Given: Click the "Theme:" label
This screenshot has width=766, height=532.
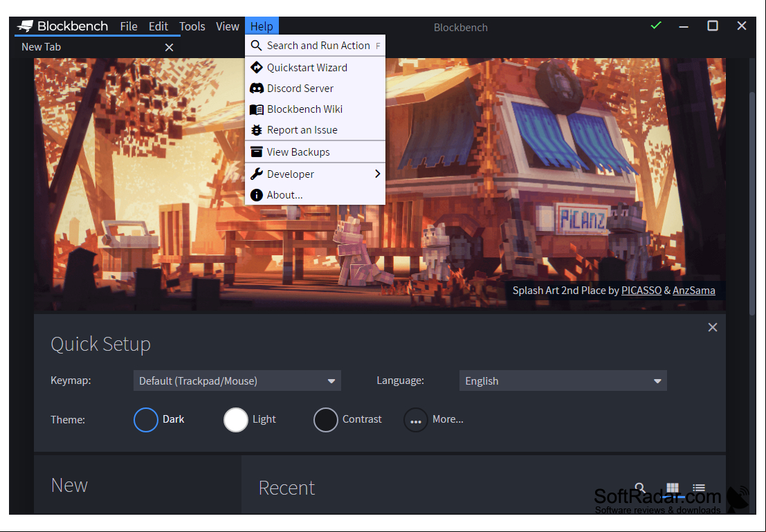Looking at the screenshot, I should point(68,420).
